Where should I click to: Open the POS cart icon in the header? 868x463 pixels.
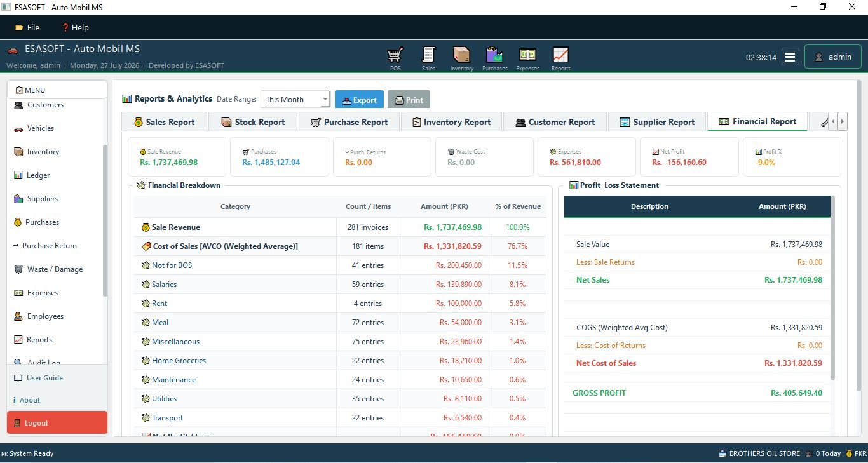click(395, 55)
